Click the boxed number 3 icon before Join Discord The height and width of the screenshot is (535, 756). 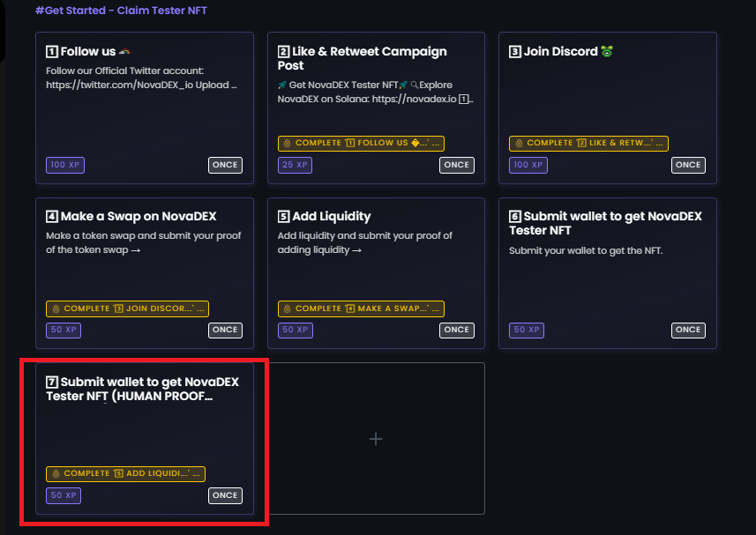pos(515,51)
